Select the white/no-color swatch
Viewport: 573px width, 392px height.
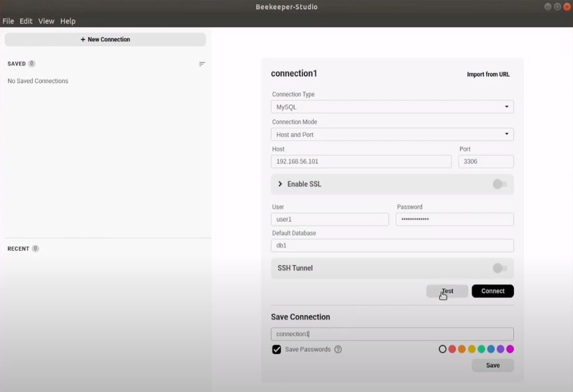click(442, 349)
